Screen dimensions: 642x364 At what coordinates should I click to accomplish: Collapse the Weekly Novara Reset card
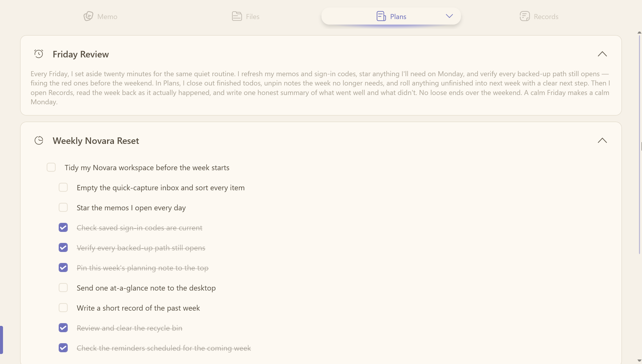(602, 140)
